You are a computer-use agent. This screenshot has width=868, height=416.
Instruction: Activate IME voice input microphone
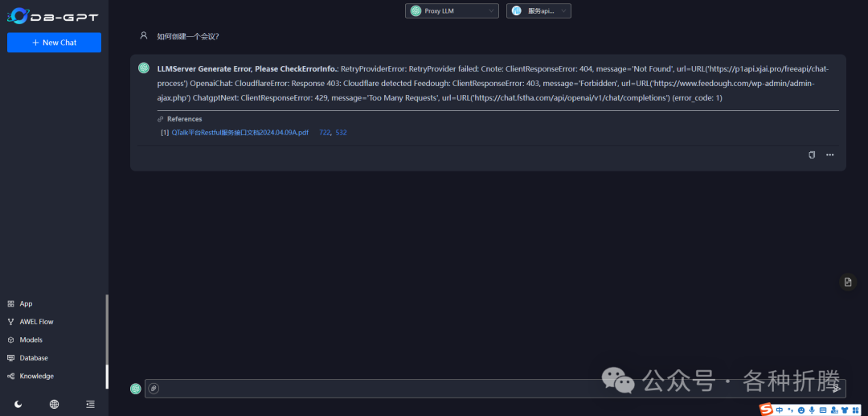click(x=812, y=410)
